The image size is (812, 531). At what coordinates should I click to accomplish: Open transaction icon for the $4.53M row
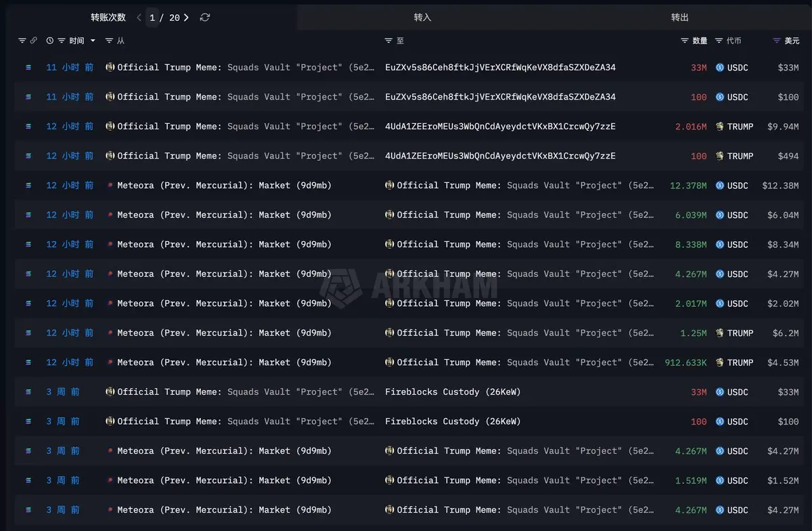point(28,362)
